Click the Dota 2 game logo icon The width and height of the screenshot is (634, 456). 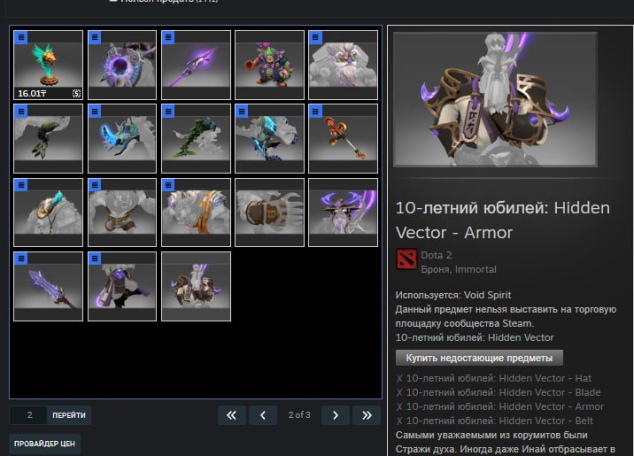tap(406, 261)
